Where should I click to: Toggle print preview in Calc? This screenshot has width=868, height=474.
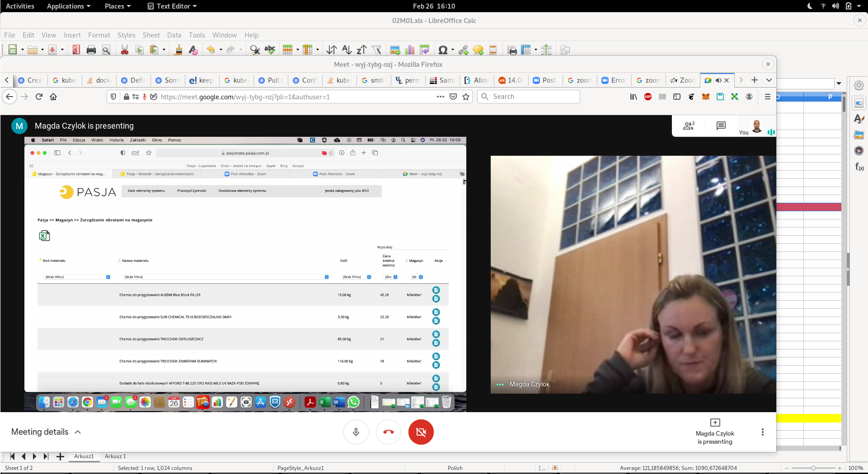coord(106,50)
